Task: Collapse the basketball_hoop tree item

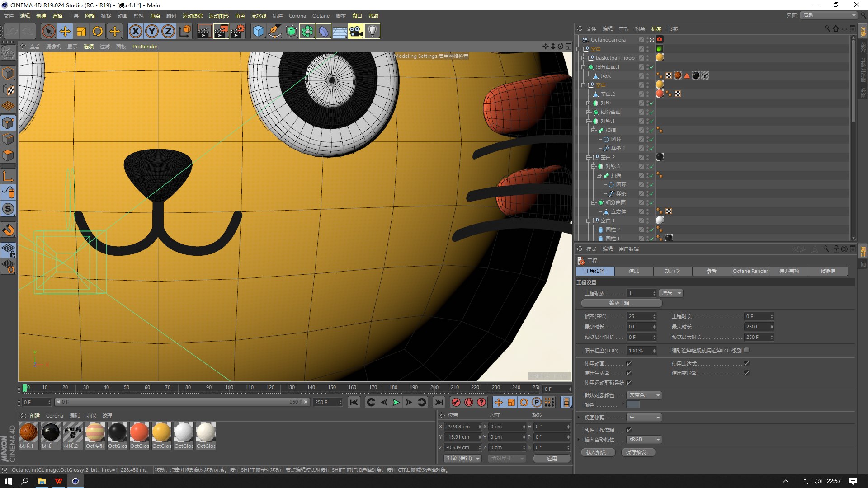Action: [x=583, y=58]
